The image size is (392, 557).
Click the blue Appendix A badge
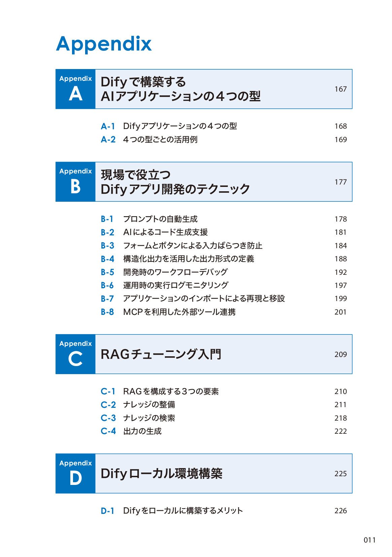point(75,89)
